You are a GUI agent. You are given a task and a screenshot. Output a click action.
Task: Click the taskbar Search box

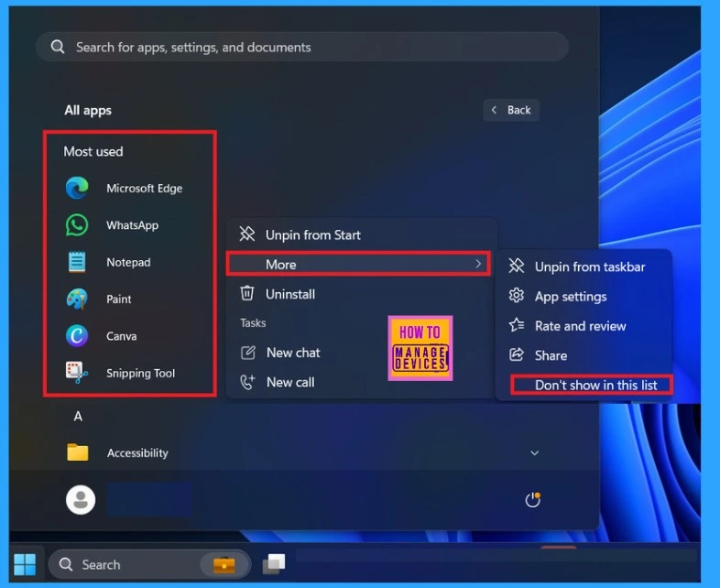coord(149,564)
